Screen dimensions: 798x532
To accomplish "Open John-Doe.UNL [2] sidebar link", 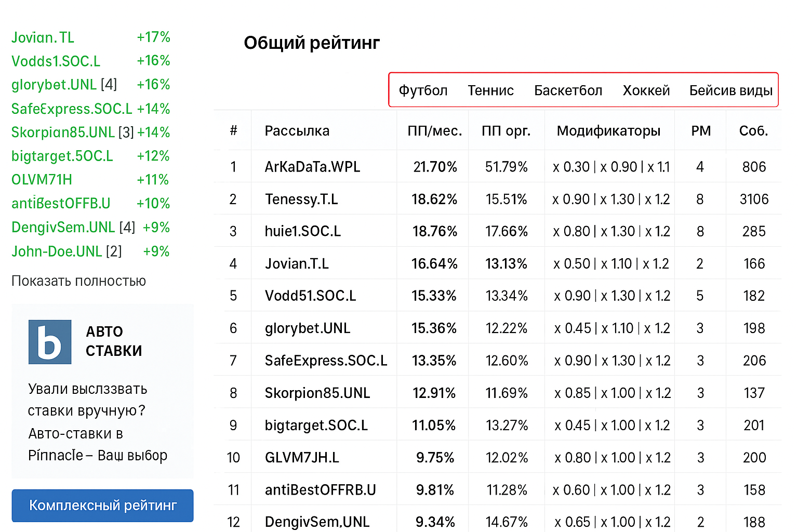I will tap(66, 251).
